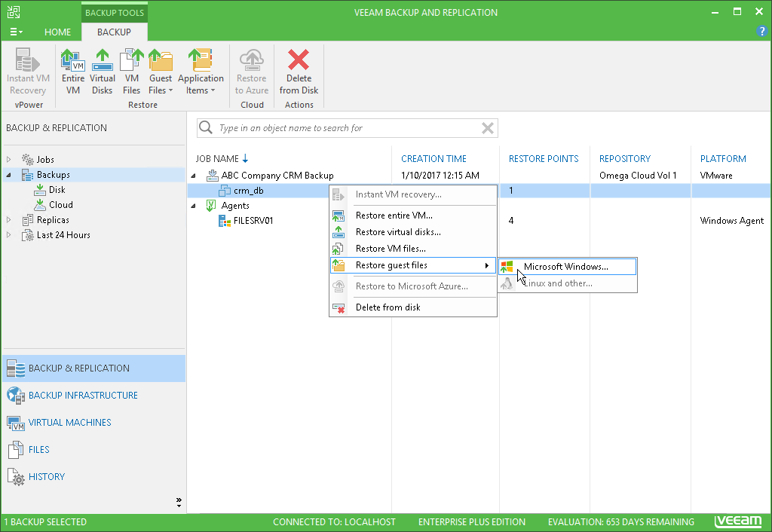Open the BACKUP & REPLICATION view

93,368
